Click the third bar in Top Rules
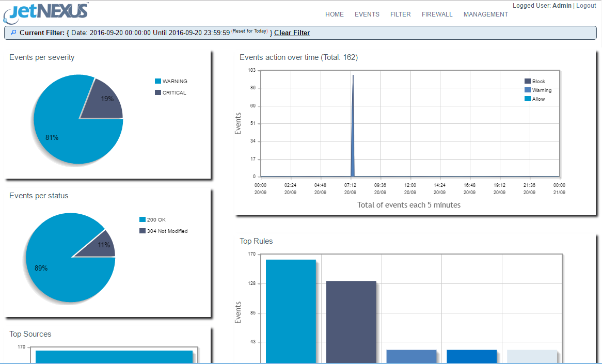The image size is (602, 364). 411,356
